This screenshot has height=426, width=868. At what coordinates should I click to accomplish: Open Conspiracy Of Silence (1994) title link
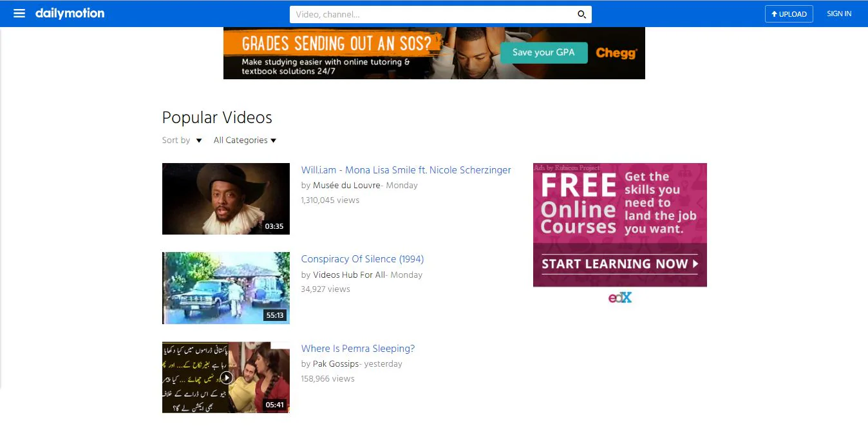click(363, 259)
